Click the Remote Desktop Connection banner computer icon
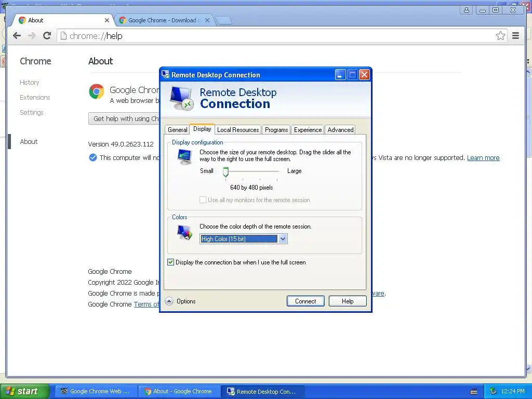Image resolution: width=532 pixels, height=399 pixels. pyautogui.click(x=181, y=98)
